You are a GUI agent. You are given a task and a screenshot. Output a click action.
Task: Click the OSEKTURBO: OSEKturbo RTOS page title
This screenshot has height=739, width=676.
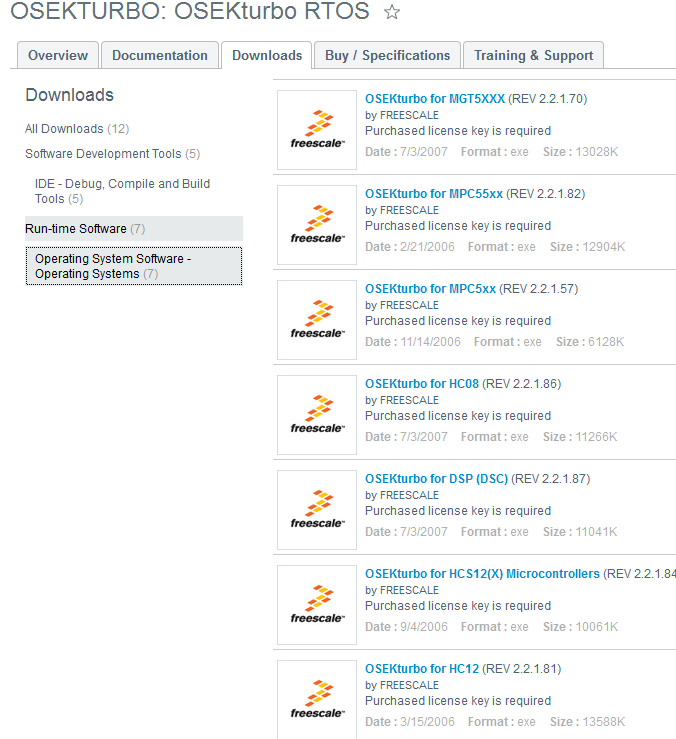point(190,11)
